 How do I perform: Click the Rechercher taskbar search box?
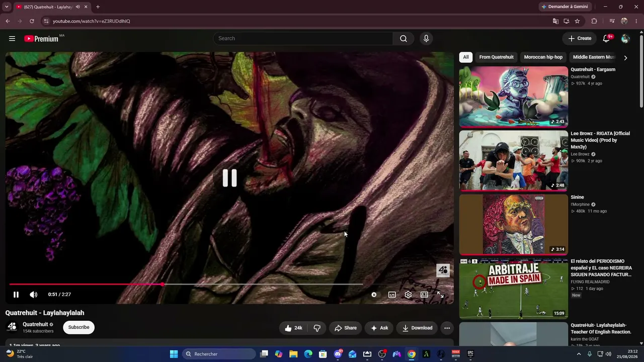tap(218, 354)
